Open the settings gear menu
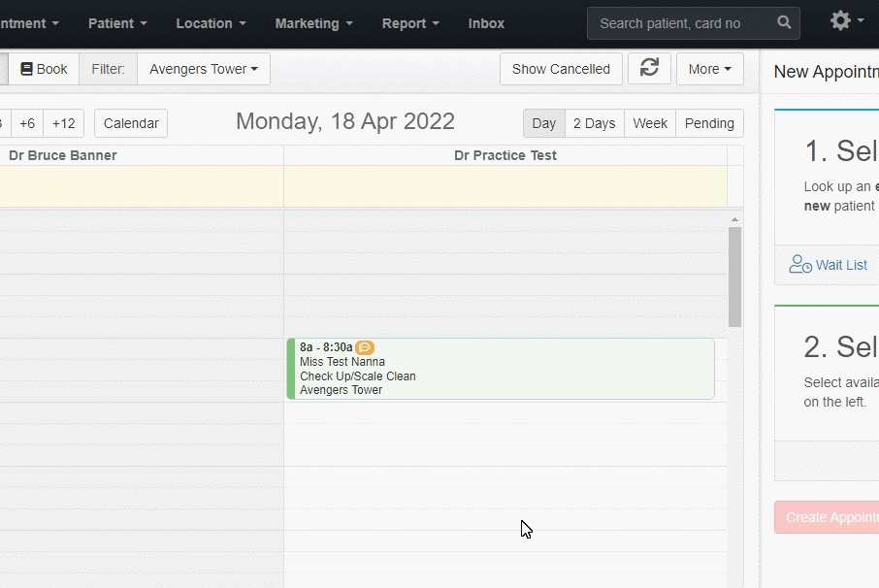This screenshot has width=879, height=588. pyautogui.click(x=840, y=20)
